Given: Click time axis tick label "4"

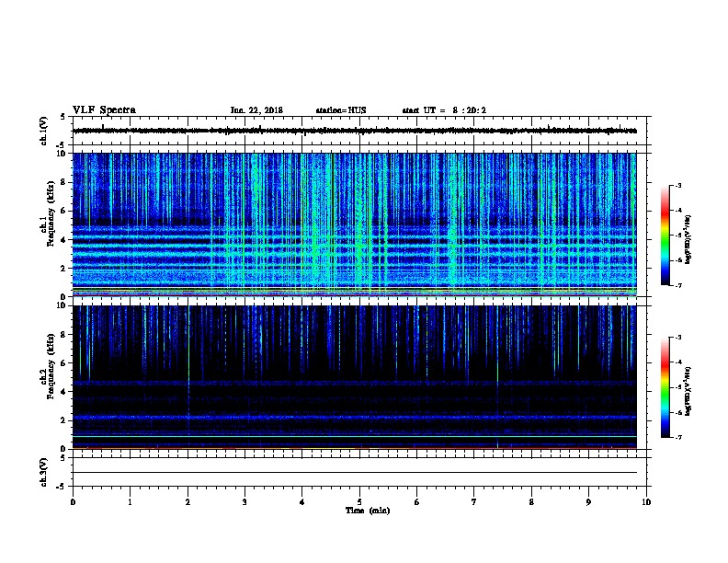Looking at the screenshot, I should [302, 502].
